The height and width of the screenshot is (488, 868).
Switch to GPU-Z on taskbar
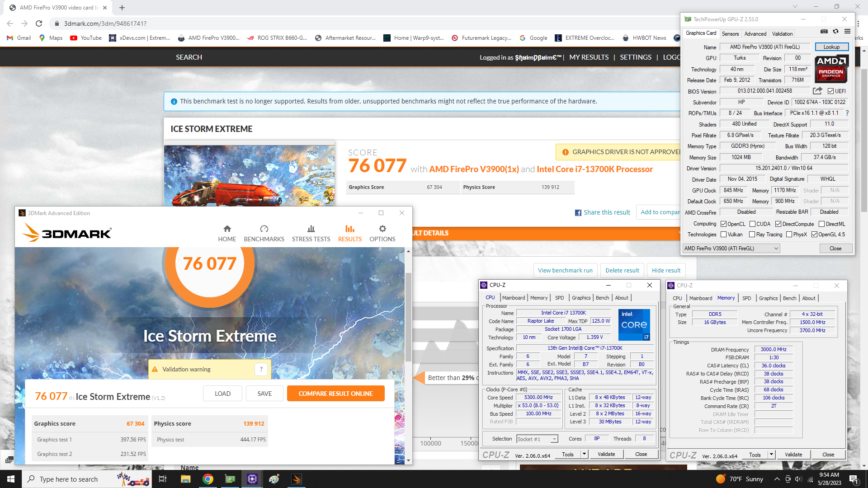click(230, 479)
